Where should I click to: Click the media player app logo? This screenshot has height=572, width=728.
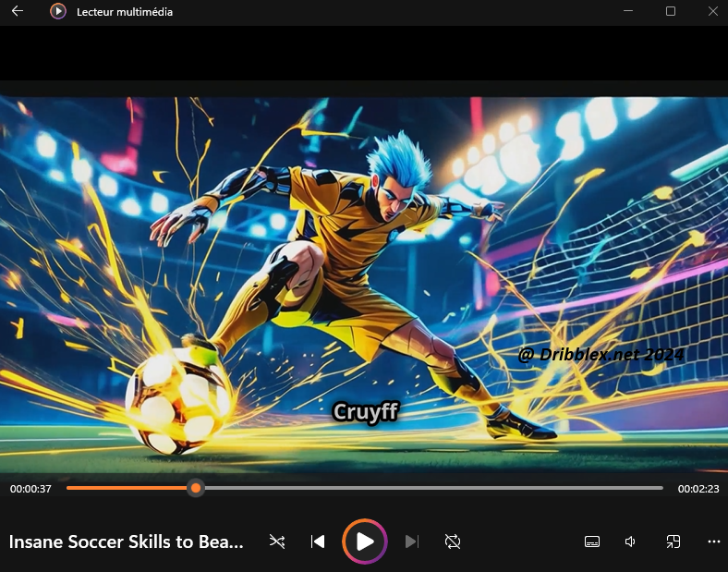(x=58, y=12)
